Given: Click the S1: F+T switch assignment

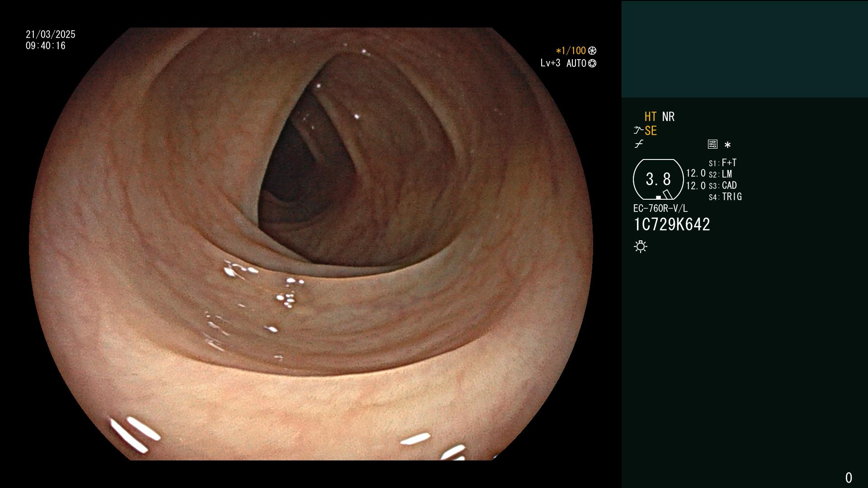Looking at the screenshot, I should [x=722, y=163].
